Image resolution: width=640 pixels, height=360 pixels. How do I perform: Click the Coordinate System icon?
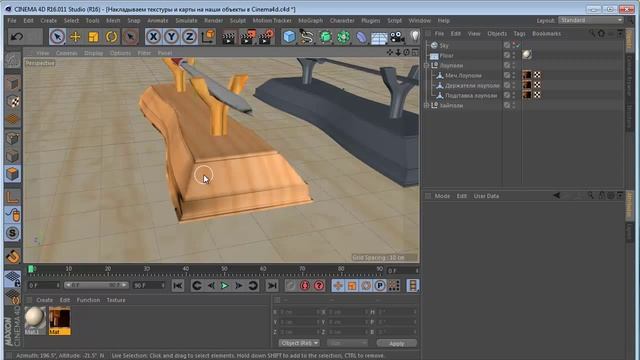tap(208, 37)
